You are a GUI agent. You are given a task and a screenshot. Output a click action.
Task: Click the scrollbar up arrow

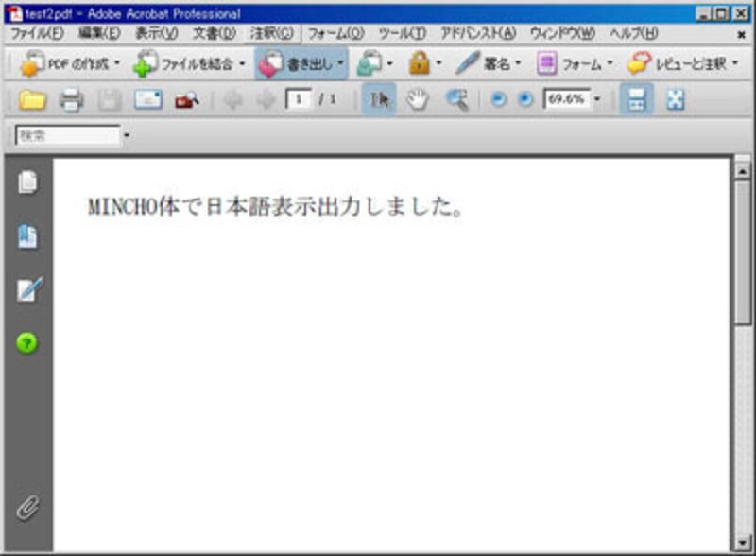743,171
